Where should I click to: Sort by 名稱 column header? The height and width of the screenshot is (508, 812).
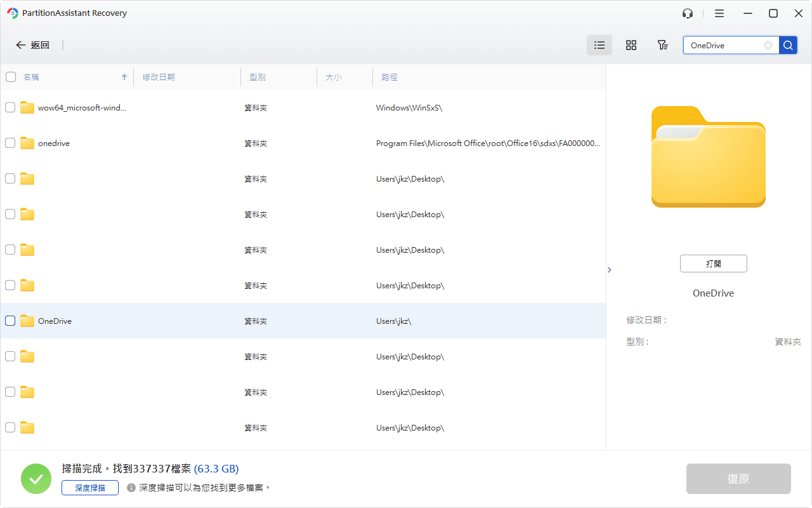[31, 77]
